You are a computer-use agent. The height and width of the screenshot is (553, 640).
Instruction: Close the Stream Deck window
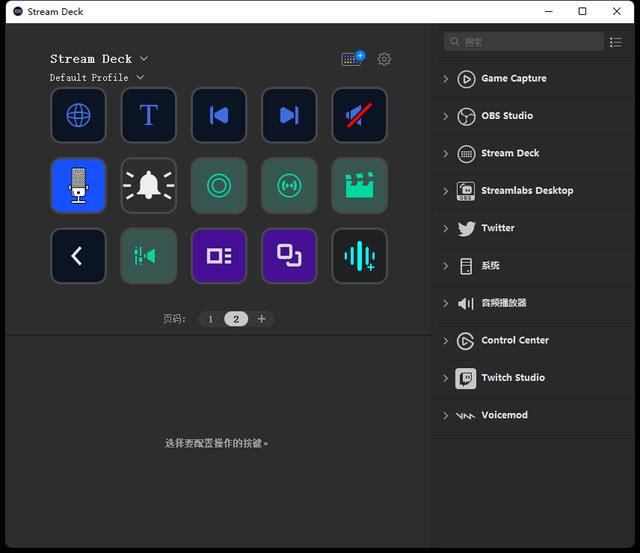pos(617,11)
